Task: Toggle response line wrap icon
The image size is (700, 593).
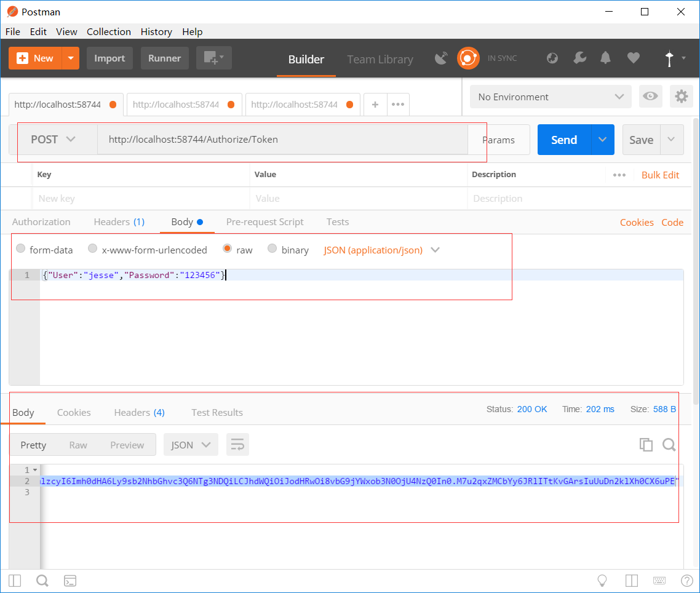Action: pyautogui.click(x=237, y=445)
